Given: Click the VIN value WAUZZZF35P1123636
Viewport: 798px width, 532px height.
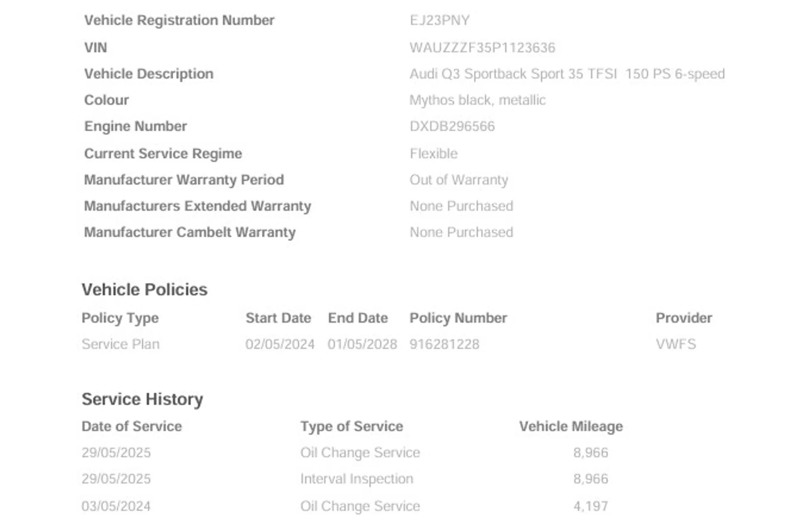Looking at the screenshot, I should click(x=482, y=48).
